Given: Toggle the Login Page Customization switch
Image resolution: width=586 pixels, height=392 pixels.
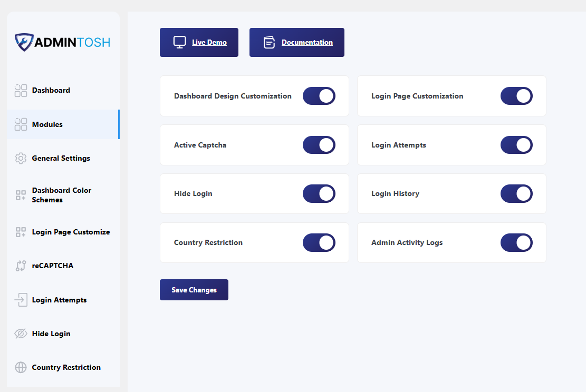Looking at the screenshot, I should point(516,96).
